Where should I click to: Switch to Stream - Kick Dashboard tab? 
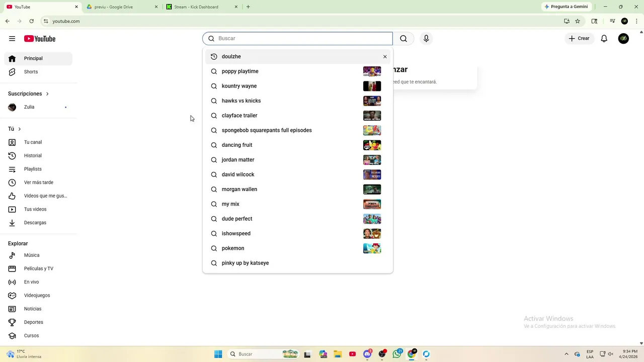click(x=201, y=7)
